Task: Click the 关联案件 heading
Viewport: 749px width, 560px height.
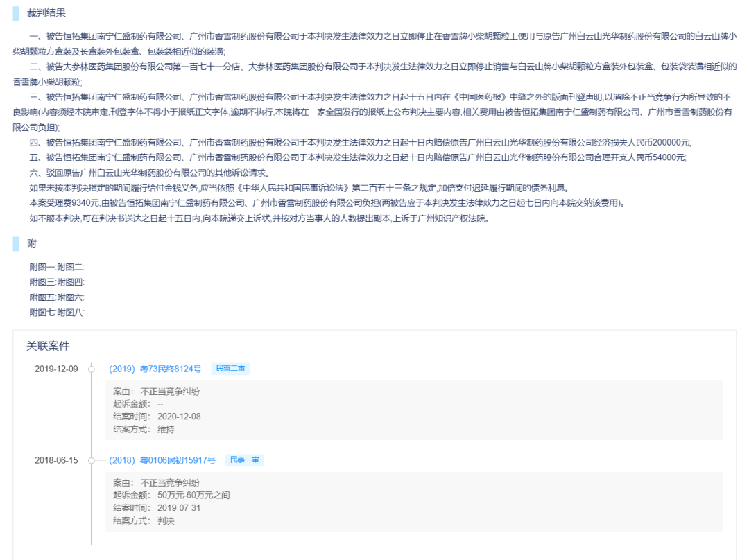Action: (48, 346)
